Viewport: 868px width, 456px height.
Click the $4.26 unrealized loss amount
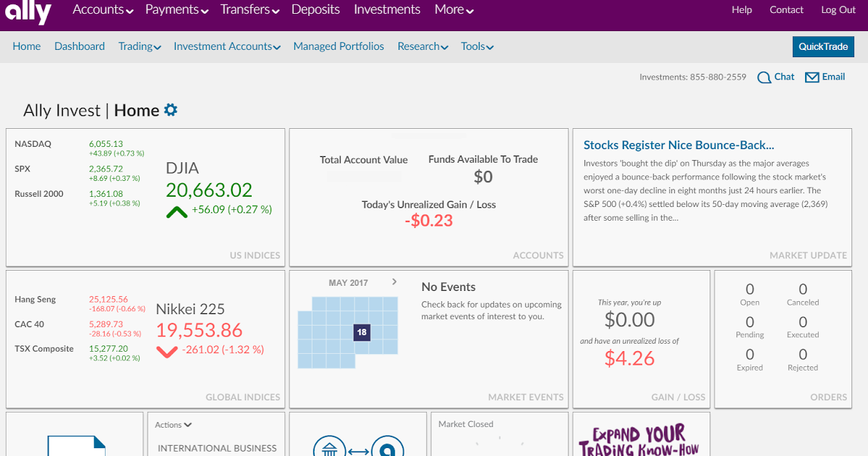pyautogui.click(x=629, y=358)
